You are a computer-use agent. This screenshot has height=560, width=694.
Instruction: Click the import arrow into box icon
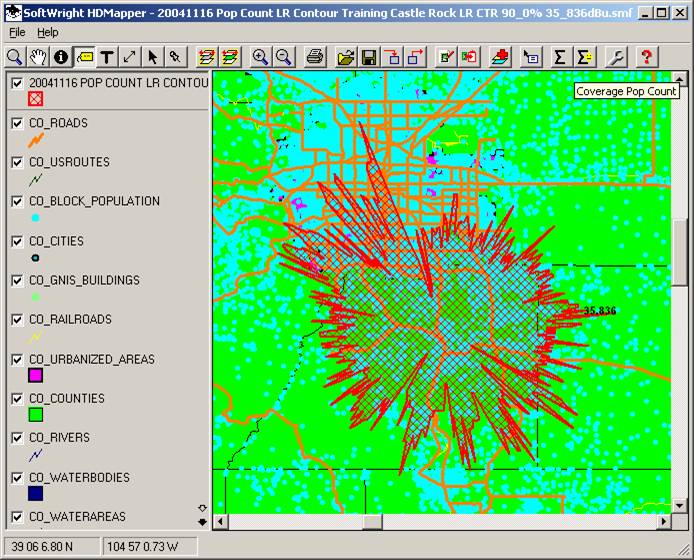click(x=392, y=57)
